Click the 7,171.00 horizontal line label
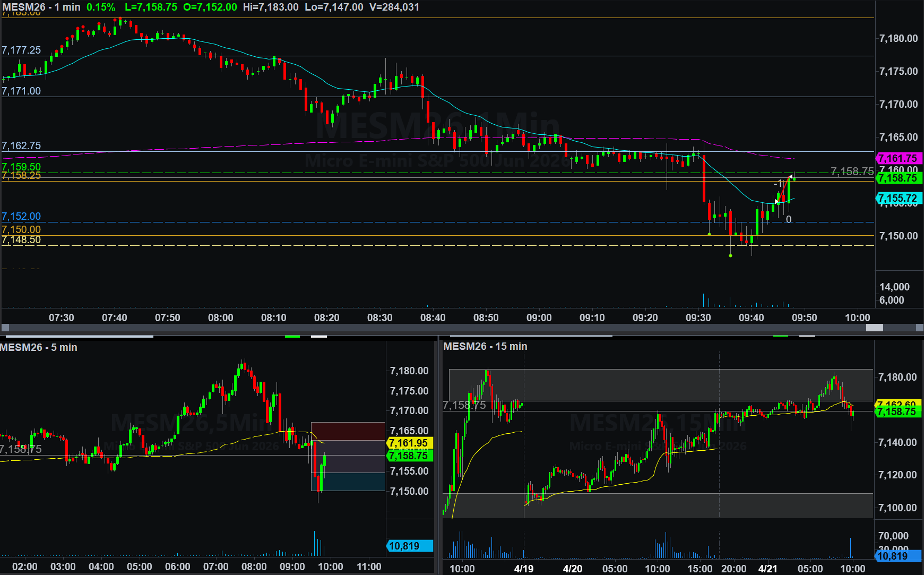 click(x=21, y=91)
